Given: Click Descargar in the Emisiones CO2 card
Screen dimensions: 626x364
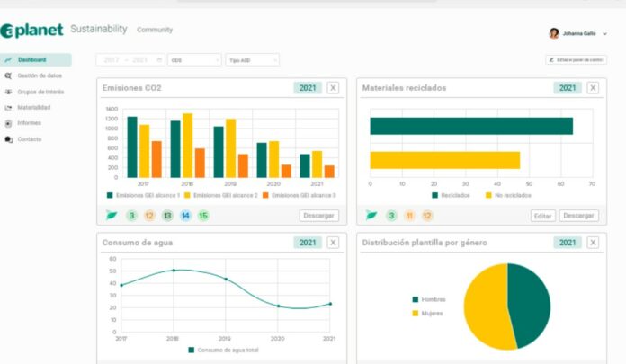Looking at the screenshot, I should tap(318, 216).
